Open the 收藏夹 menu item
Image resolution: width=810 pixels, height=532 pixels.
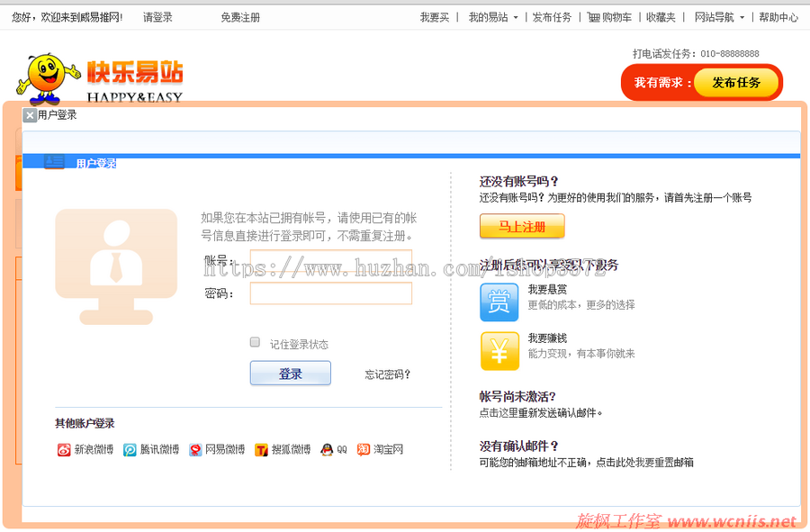tap(661, 16)
